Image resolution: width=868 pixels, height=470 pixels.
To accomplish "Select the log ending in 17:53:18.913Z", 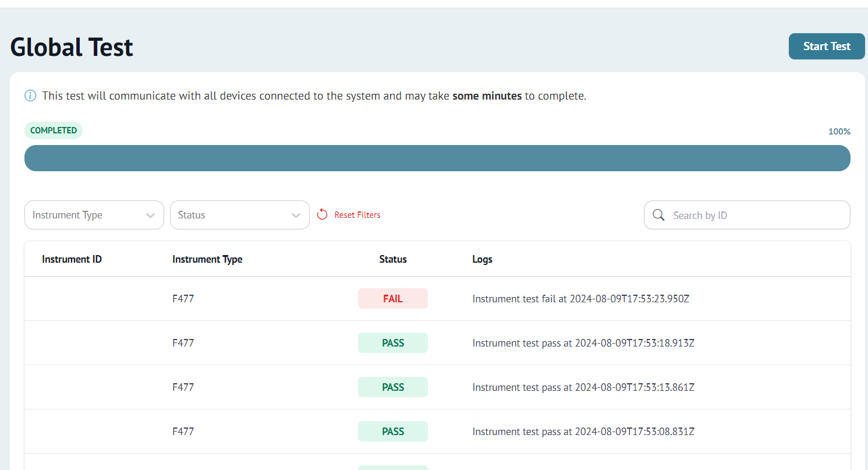I will (583, 343).
